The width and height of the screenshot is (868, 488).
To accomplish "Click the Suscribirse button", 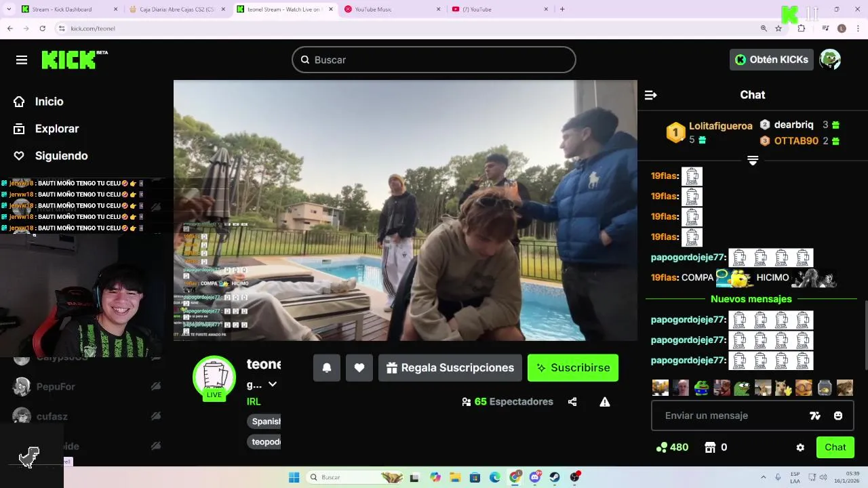I will pyautogui.click(x=573, y=367).
